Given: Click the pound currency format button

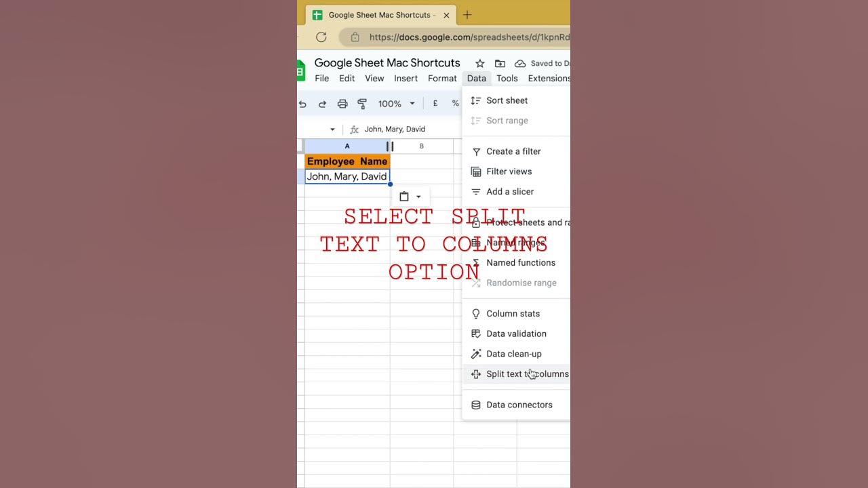Looking at the screenshot, I should tap(435, 104).
